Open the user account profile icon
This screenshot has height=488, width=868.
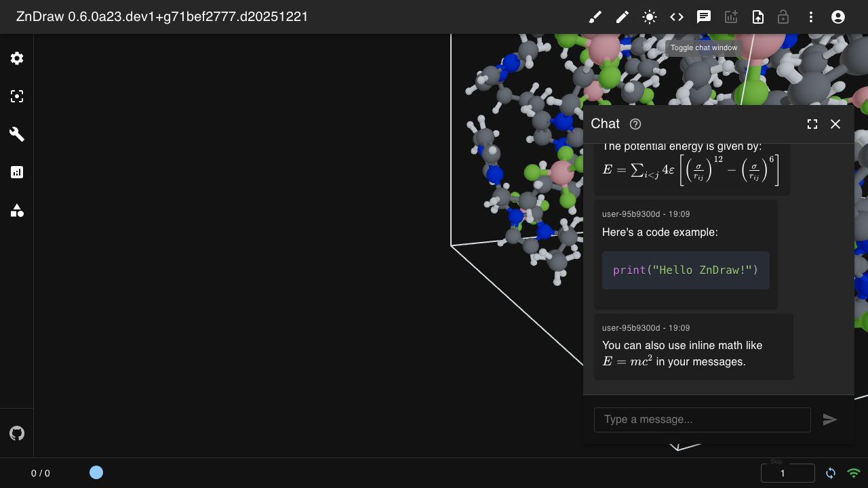(838, 17)
